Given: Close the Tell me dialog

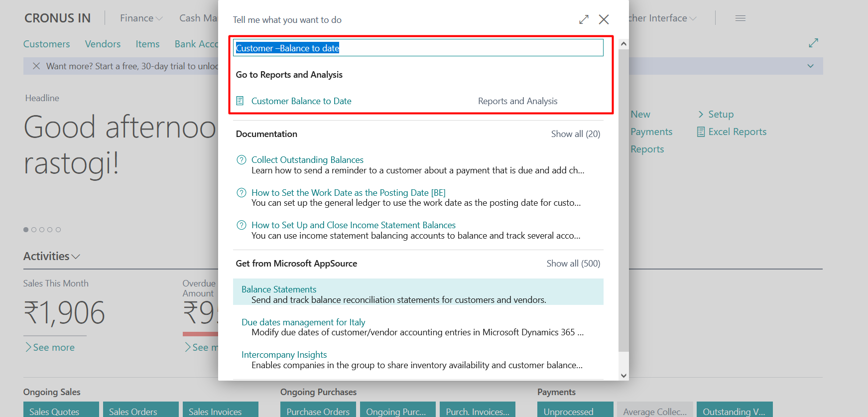Looking at the screenshot, I should [604, 19].
